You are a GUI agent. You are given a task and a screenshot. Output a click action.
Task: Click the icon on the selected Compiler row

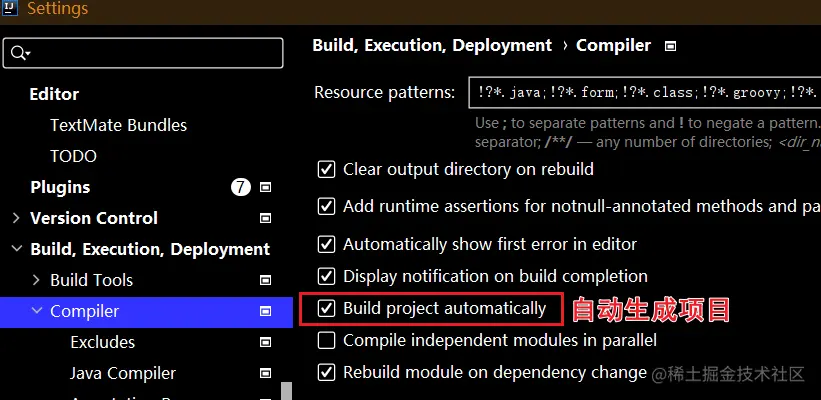click(x=266, y=311)
